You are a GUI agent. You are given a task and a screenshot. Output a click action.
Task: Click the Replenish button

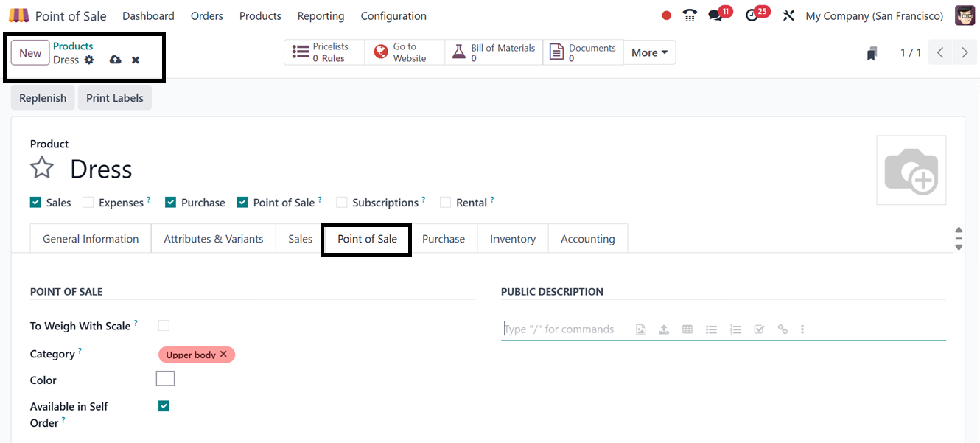[x=43, y=98]
